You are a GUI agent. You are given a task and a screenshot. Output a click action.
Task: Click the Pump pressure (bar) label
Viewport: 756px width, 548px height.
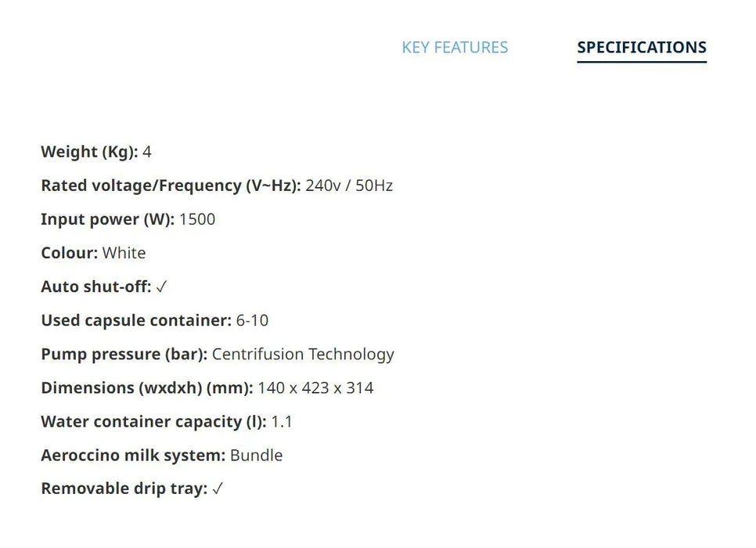124,354
